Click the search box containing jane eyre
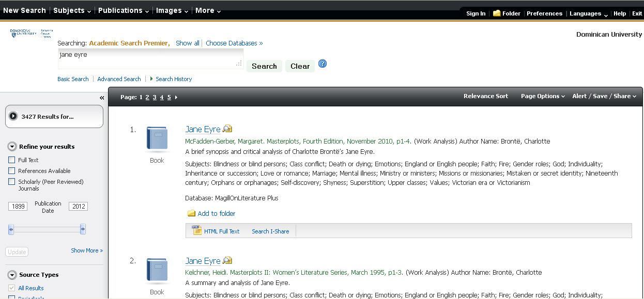This screenshot has height=299, width=644. tap(150, 59)
